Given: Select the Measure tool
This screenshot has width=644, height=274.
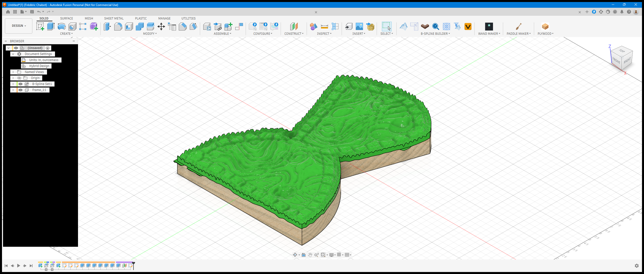Looking at the screenshot, I should tap(324, 26).
